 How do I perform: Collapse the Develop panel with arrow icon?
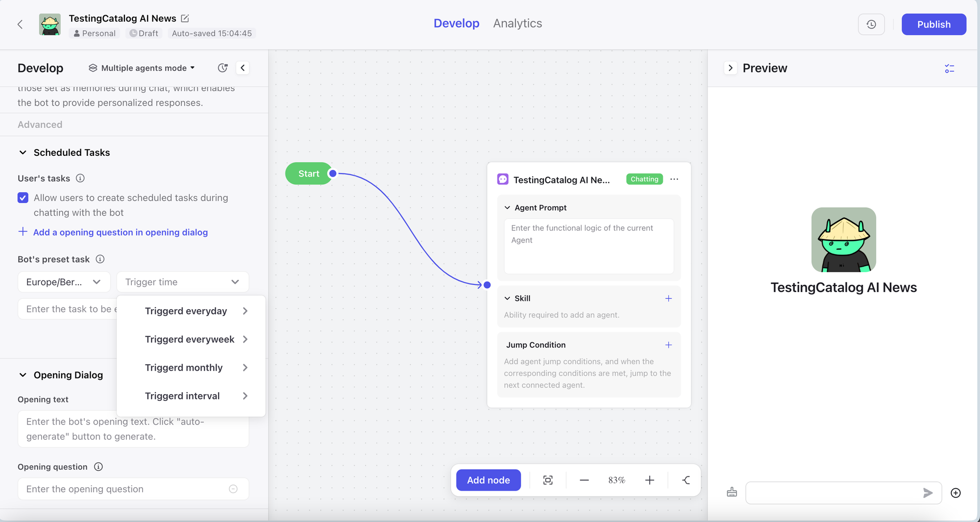pyautogui.click(x=243, y=68)
